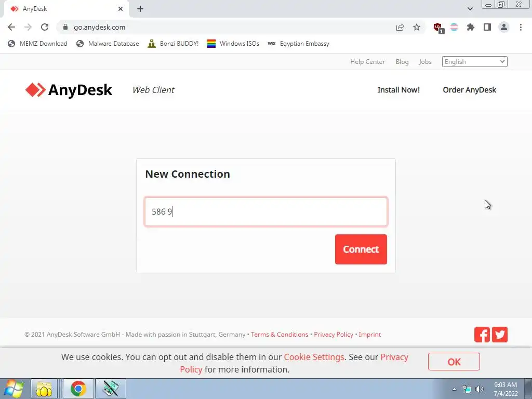Viewport: 532px width, 399px height.
Task: Click the striped flag extension icon
Action: coord(454,27)
